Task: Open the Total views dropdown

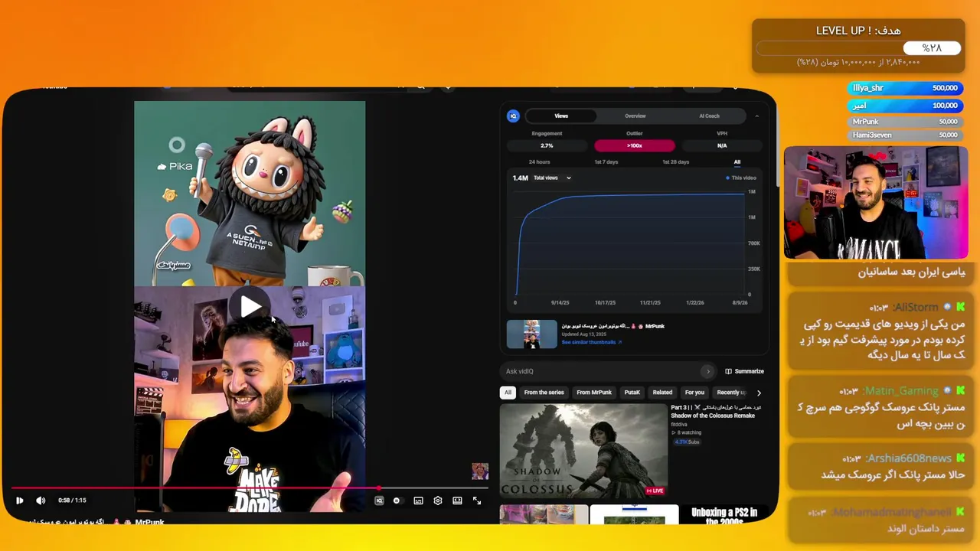Action: (553, 178)
